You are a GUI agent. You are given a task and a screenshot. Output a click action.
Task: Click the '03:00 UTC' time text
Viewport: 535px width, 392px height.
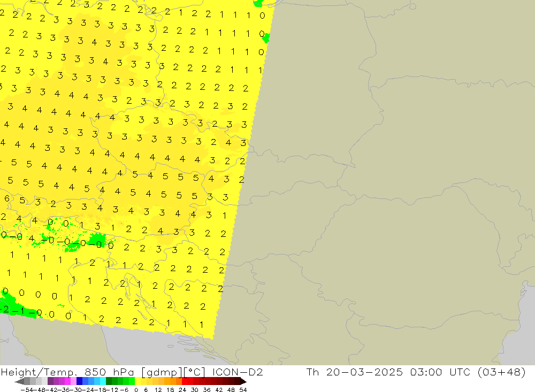[x=440, y=372]
